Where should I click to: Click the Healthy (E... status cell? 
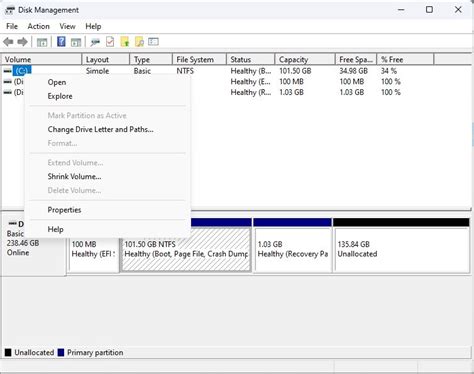(x=251, y=82)
